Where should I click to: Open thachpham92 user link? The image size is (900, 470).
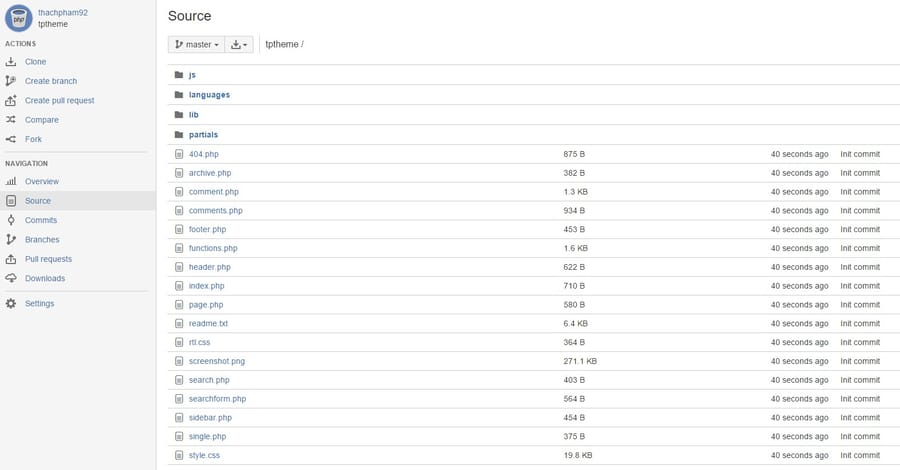coord(63,13)
